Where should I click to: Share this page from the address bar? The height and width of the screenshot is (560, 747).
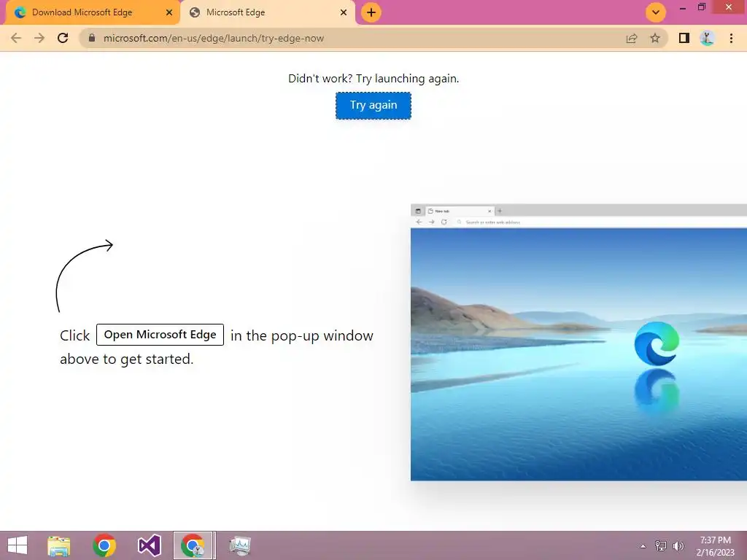click(x=632, y=38)
